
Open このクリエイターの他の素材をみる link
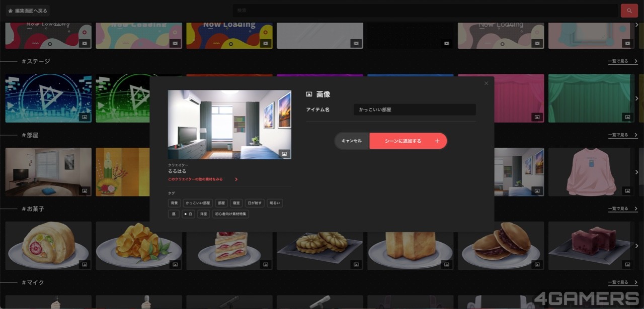click(x=203, y=179)
